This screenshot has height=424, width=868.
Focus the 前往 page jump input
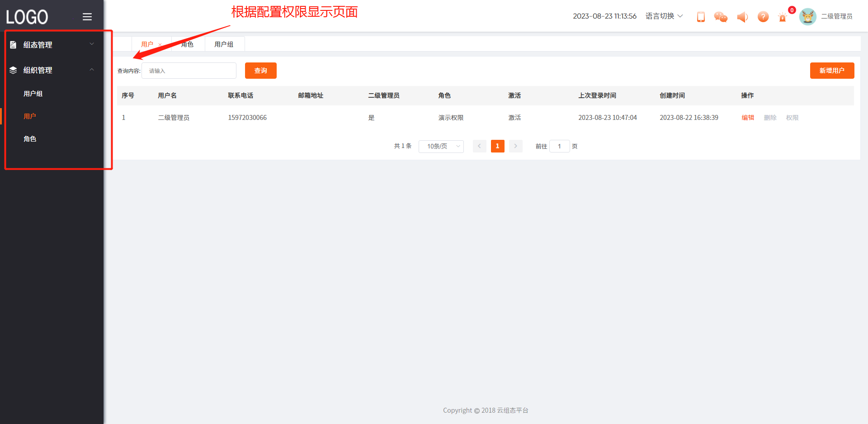[x=560, y=146]
